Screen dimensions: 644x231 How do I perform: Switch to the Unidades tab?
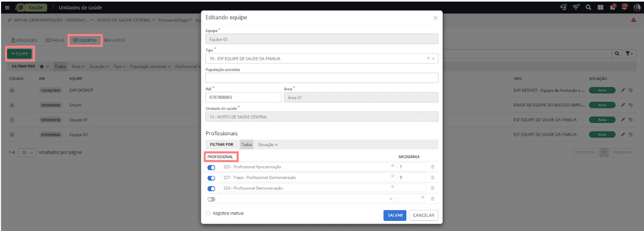(x=25, y=40)
